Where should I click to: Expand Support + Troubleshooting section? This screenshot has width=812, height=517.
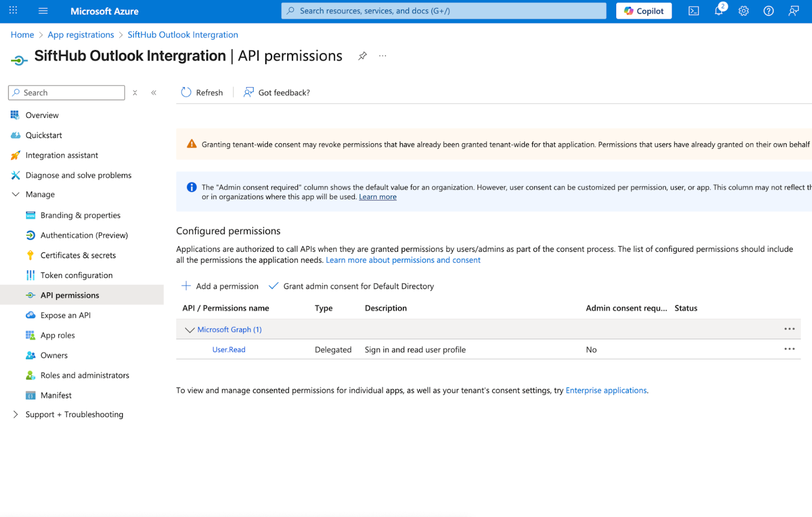(x=16, y=414)
